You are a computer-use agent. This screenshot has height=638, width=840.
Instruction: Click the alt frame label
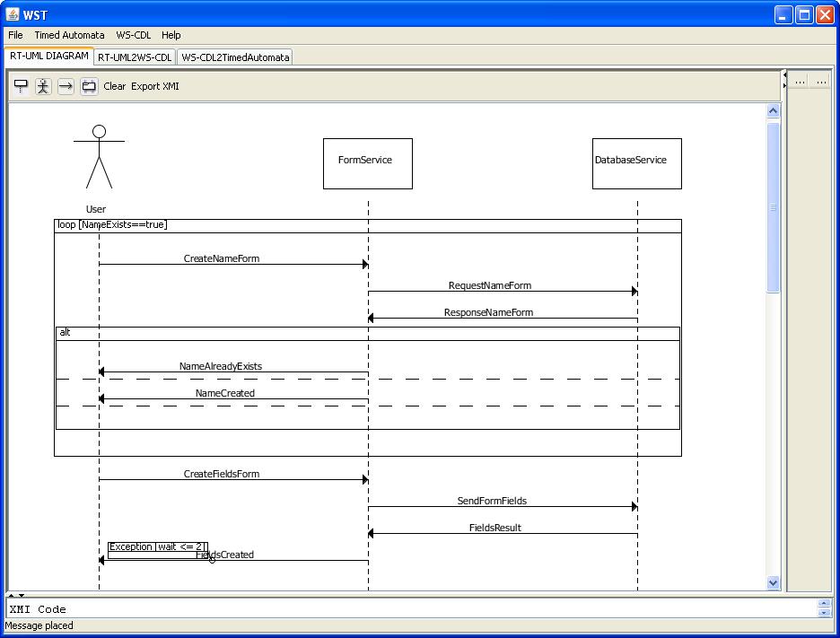coord(65,333)
